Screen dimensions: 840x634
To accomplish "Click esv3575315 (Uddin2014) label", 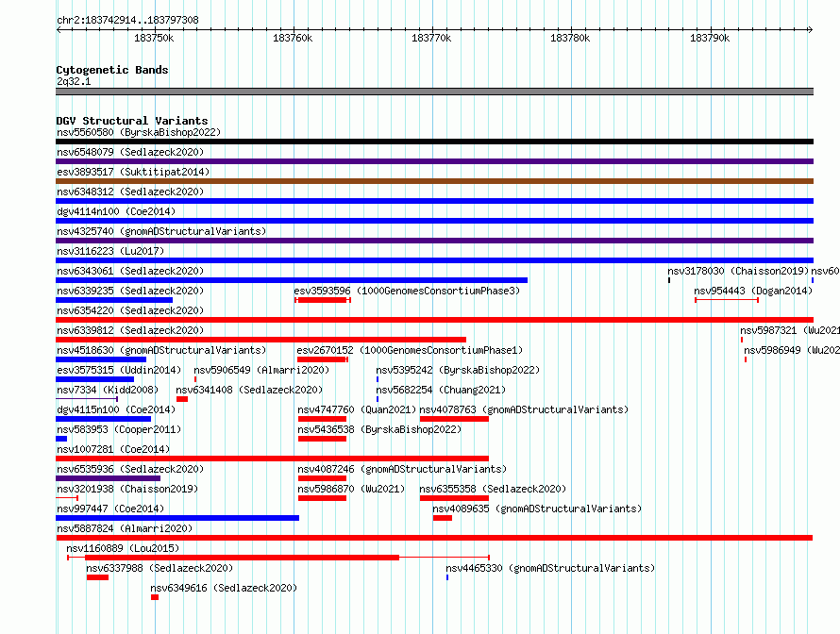I will (119, 370).
